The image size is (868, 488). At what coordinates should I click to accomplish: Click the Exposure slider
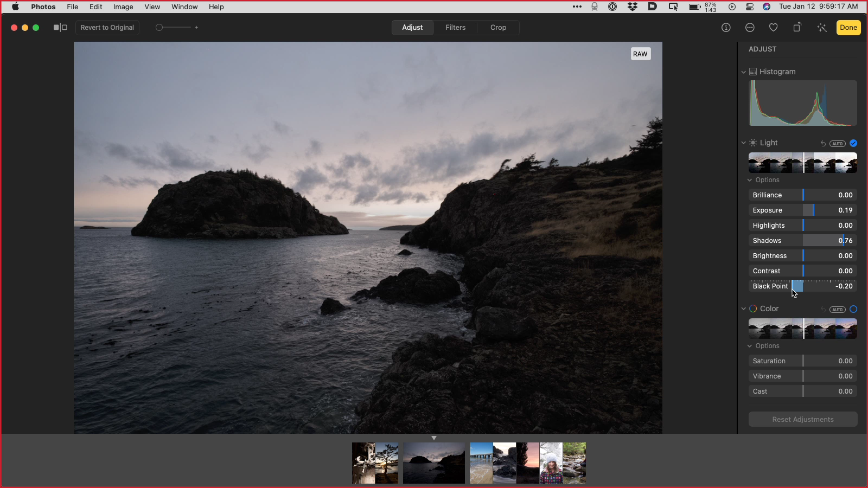(x=803, y=210)
